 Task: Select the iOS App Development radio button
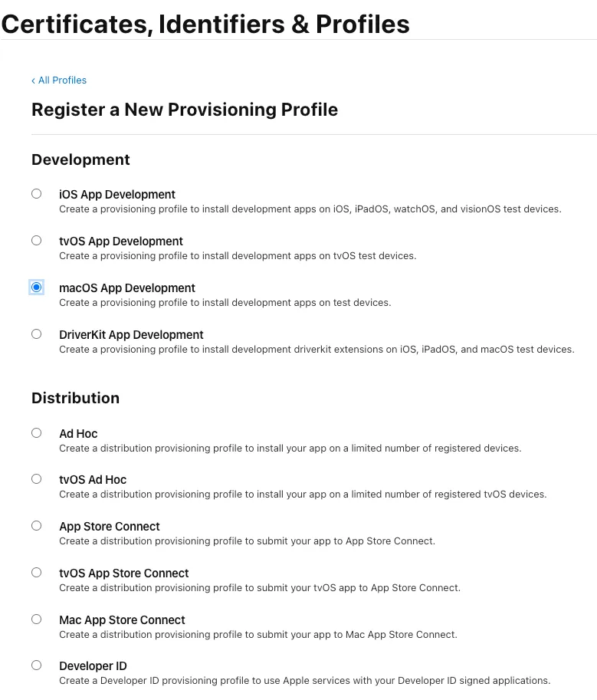click(x=36, y=193)
